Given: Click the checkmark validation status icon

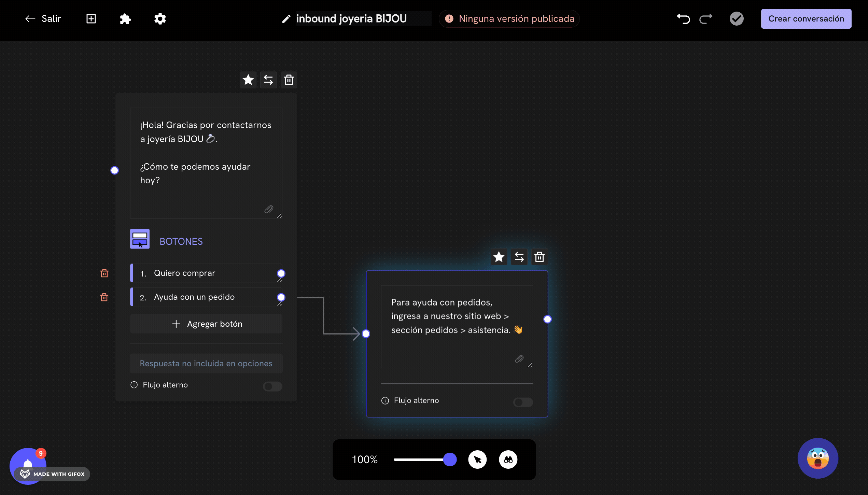Looking at the screenshot, I should coord(737,19).
